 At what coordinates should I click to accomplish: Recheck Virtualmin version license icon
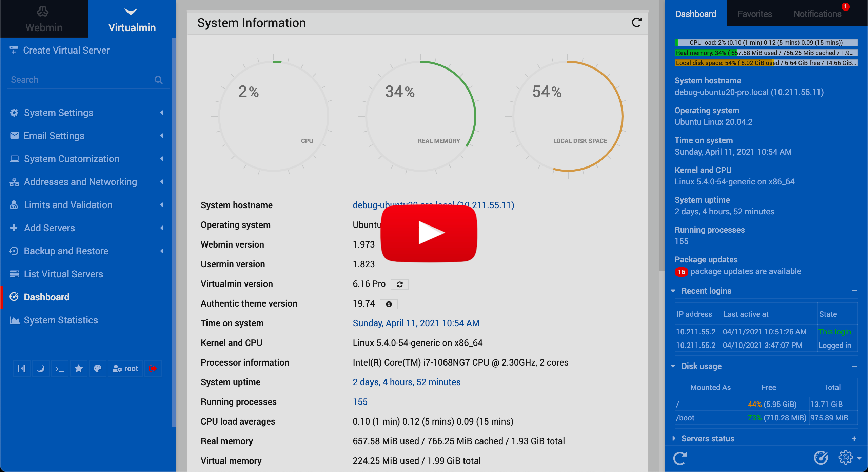coord(400,284)
